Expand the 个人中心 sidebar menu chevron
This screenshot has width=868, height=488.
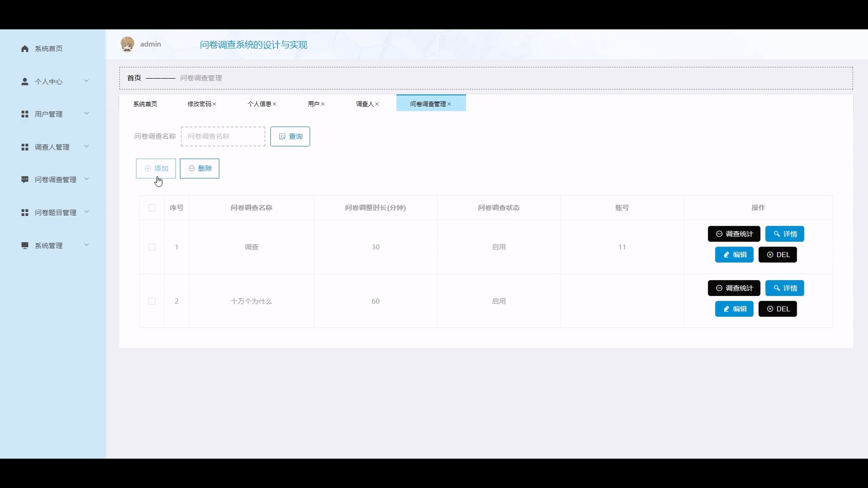pos(86,81)
